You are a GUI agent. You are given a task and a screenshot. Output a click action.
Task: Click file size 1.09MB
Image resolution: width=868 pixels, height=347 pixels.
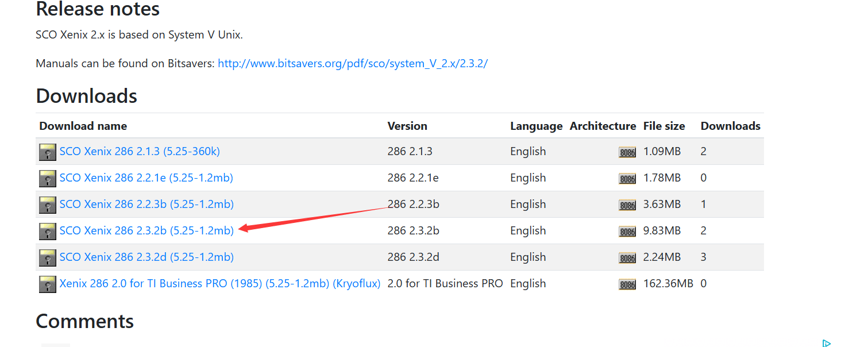pyautogui.click(x=662, y=152)
